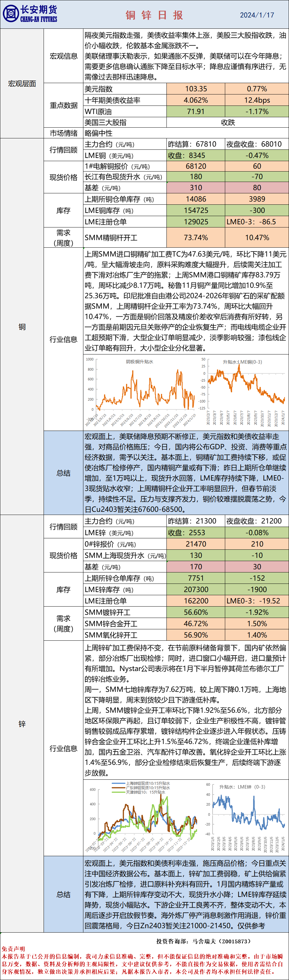Click the -1900 change for LME锌库存
The image size is (289, 980).
[x=257, y=590]
